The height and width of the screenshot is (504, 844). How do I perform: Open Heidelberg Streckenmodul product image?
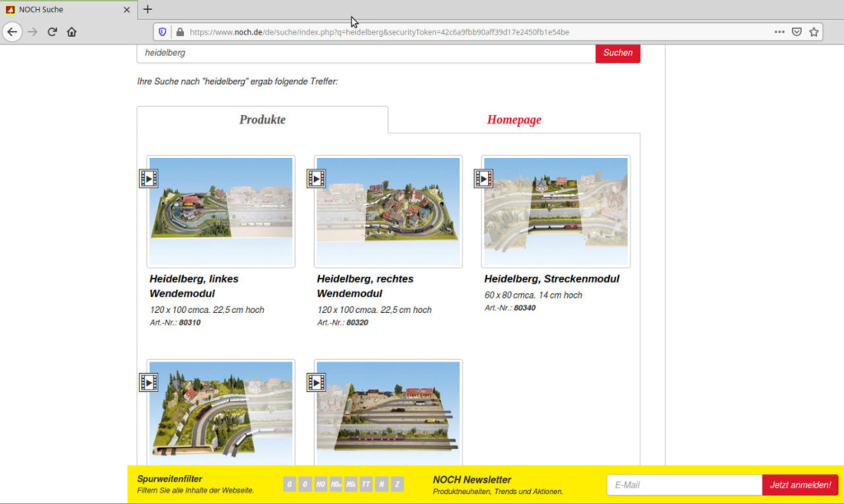click(x=556, y=212)
